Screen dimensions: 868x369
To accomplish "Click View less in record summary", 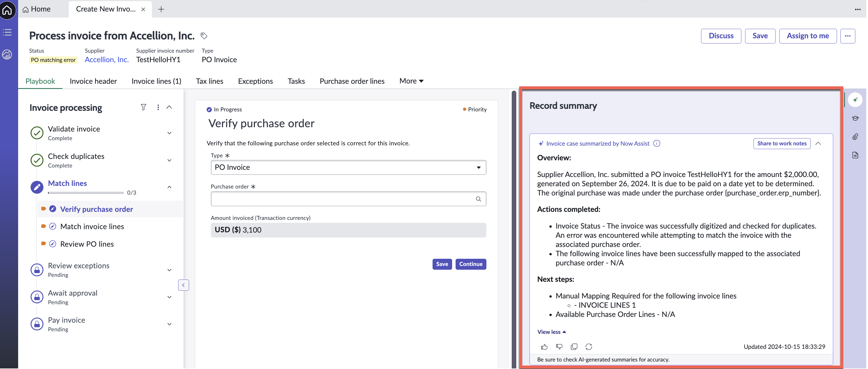I will 551,332.
